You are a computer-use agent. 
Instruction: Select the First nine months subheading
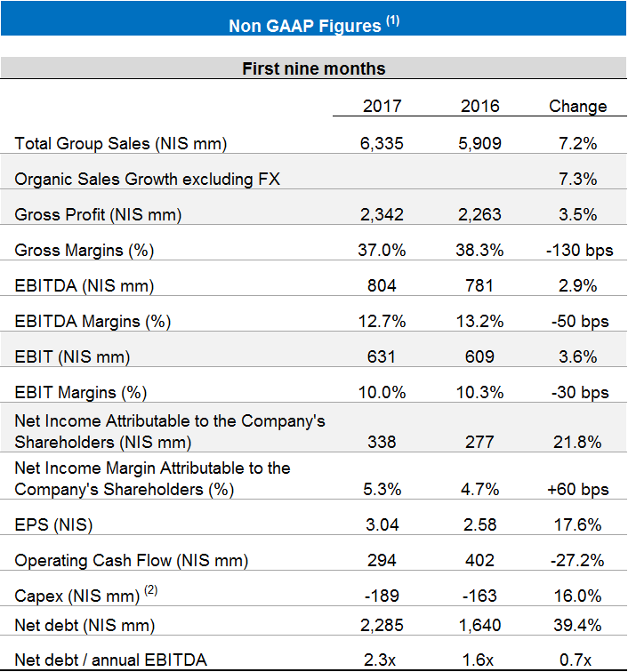point(314,68)
